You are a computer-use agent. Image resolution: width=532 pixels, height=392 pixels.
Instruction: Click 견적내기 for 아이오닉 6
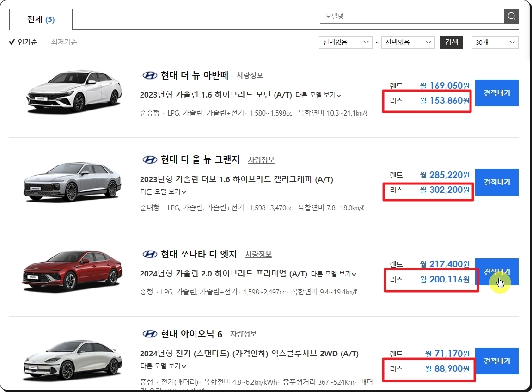(x=497, y=361)
